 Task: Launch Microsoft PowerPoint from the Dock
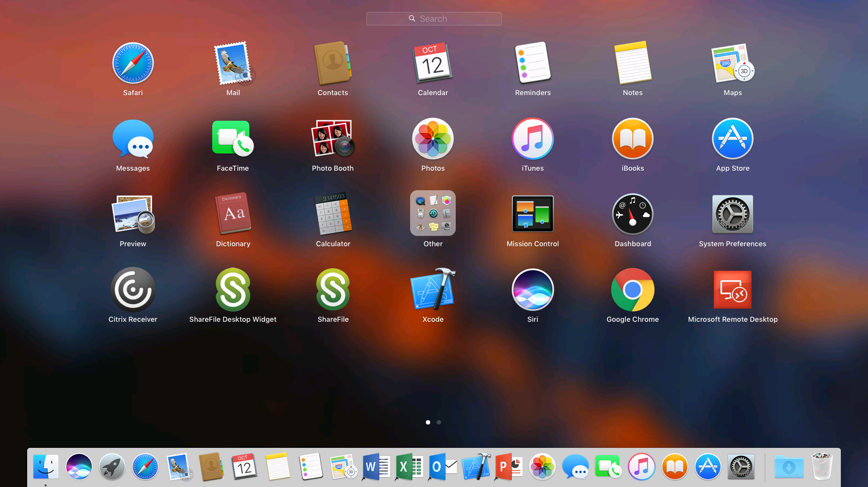click(509, 467)
